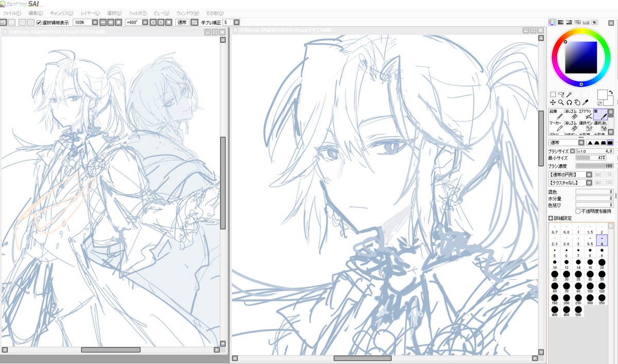The image size is (618, 364).
Task: Select the flattest brush edge shape
Action: 610,143
